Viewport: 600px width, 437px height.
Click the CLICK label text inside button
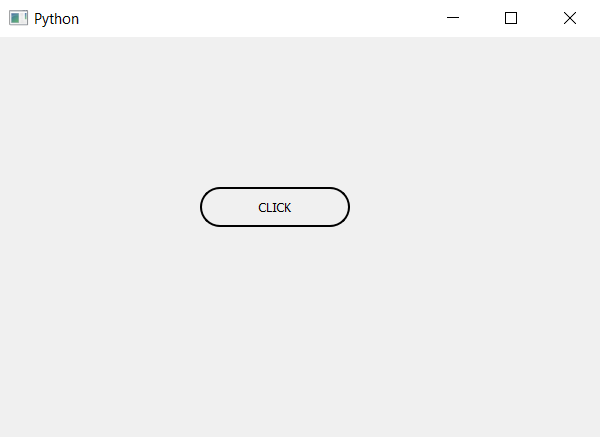click(275, 207)
